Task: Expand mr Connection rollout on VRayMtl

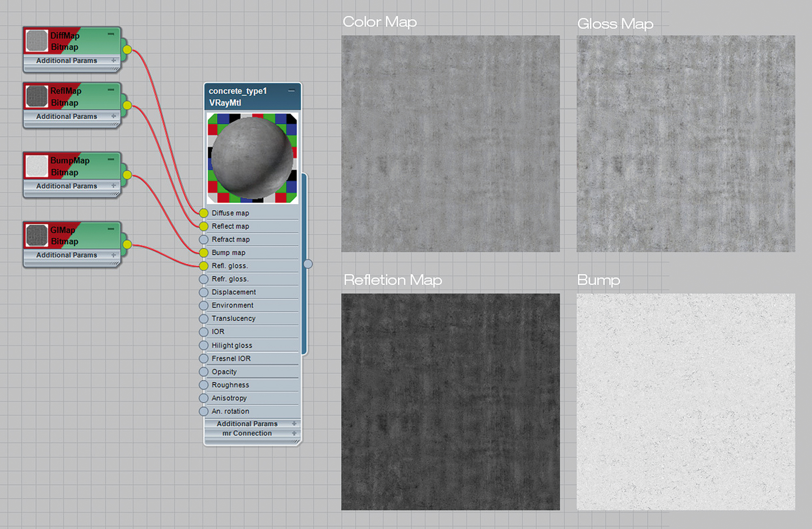Action: [294, 433]
